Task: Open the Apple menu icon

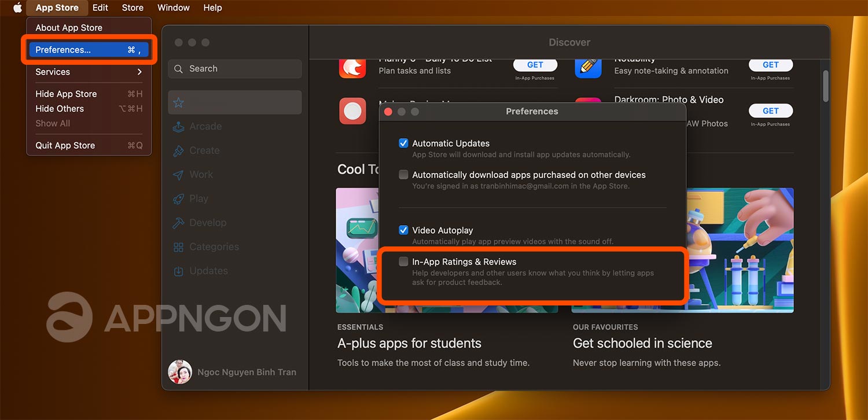Action: [17, 8]
